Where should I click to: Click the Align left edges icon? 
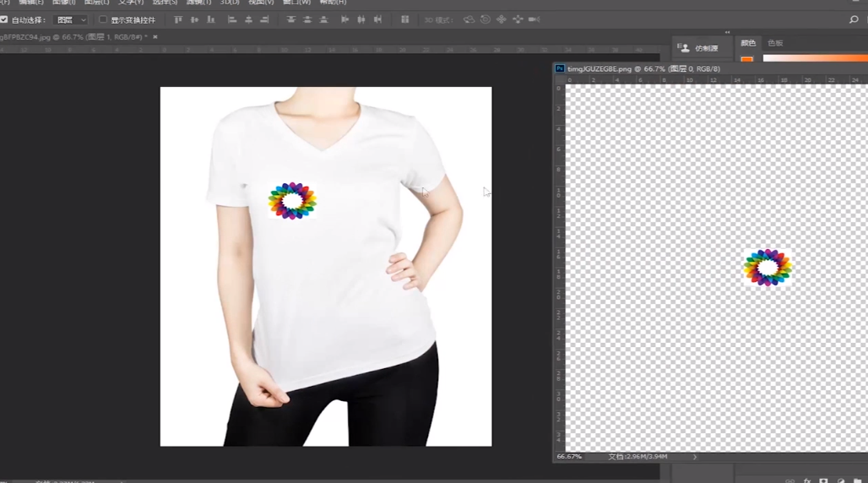232,20
